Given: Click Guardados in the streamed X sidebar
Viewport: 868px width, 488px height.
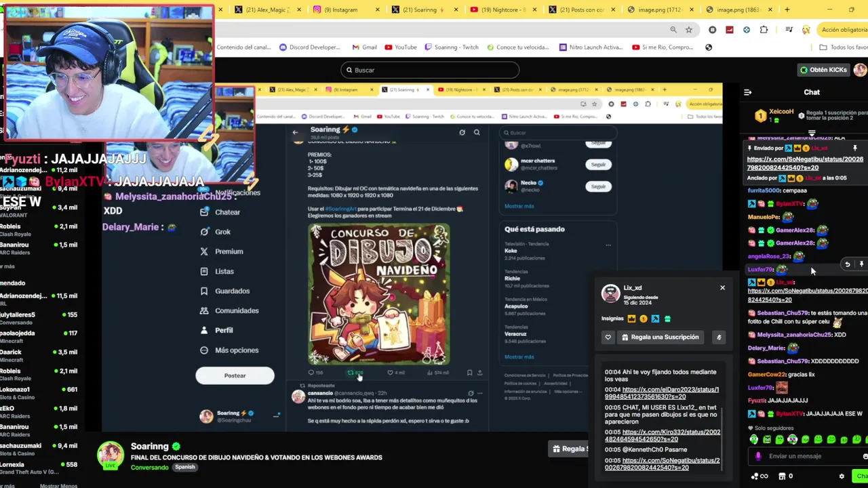Looking at the screenshot, I should (225, 291).
